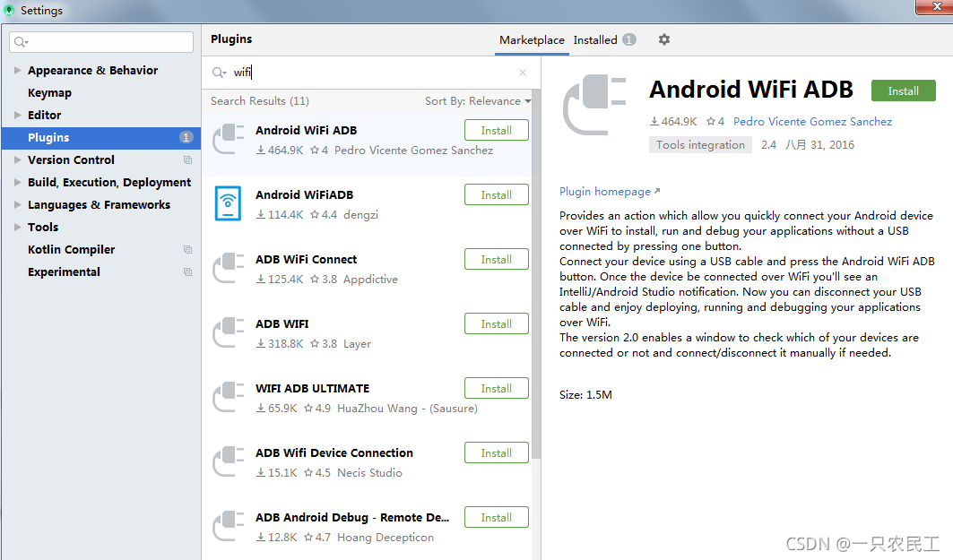Image resolution: width=953 pixels, height=560 pixels.
Task: Click the plugin search magnifier icon
Action: tap(219, 73)
